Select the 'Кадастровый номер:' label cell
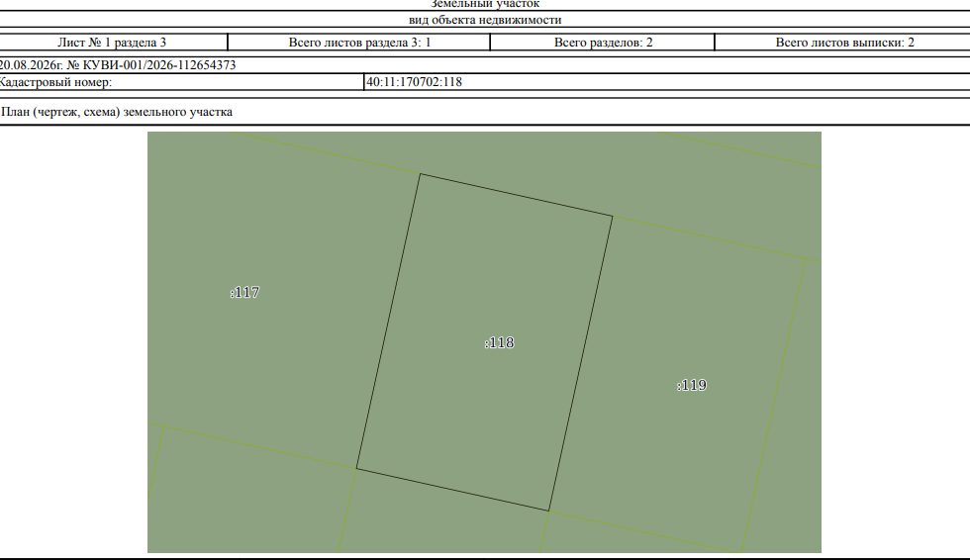 [x=181, y=82]
